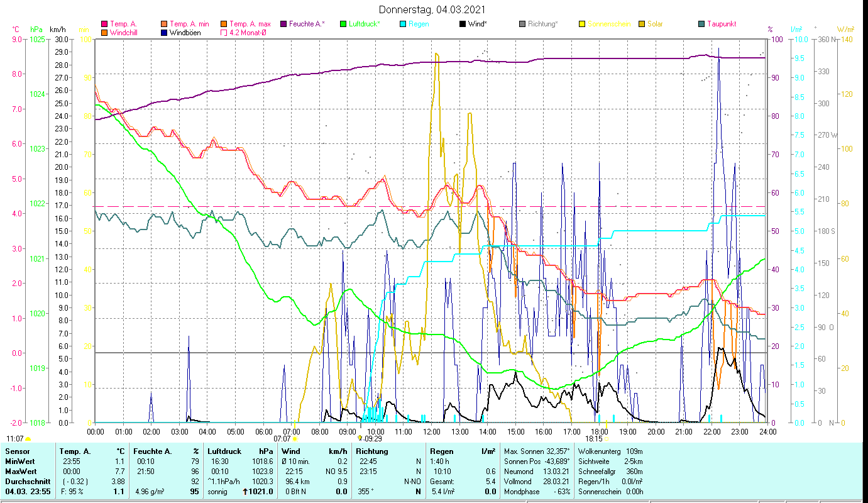Click the absolute humidity '4.96 g/m³'
Screen dimensions: 868x503
pos(151,492)
